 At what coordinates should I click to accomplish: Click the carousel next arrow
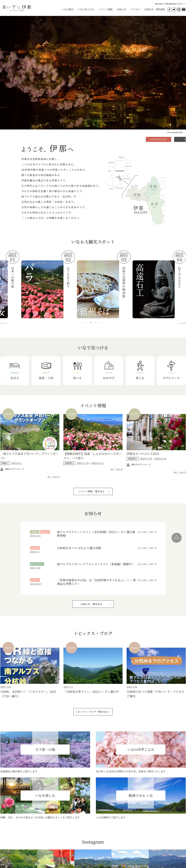[x=182, y=323]
